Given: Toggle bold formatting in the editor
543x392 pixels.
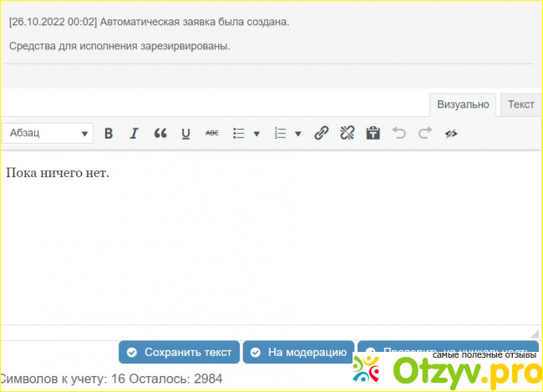Looking at the screenshot, I should point(109,133).
